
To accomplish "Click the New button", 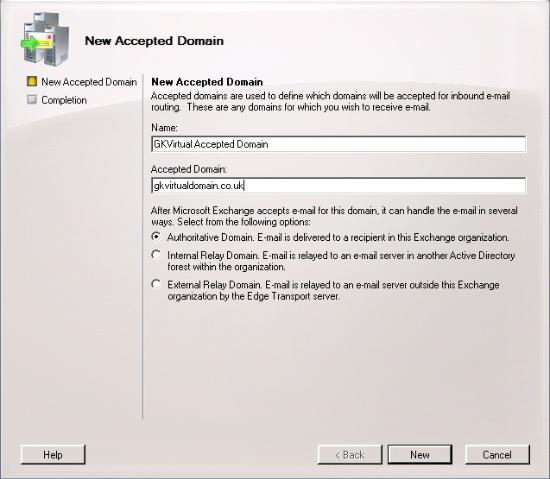I will (420, 455).
